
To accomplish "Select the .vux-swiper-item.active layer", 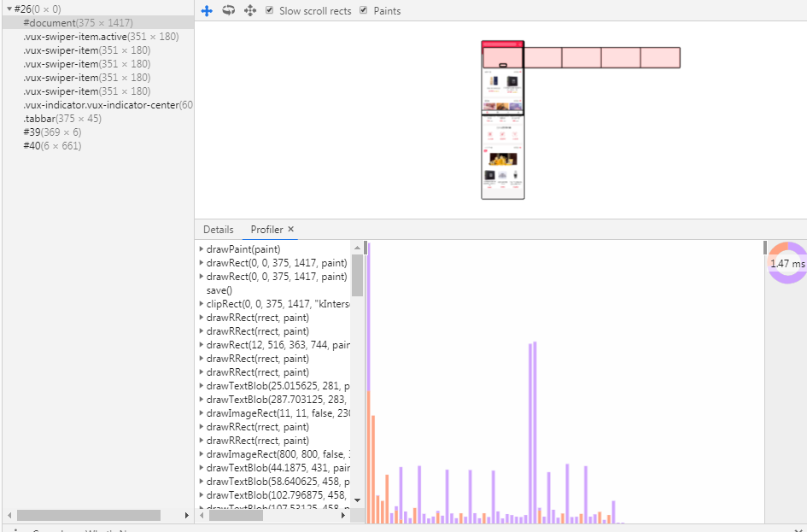I will coord(98,37).
